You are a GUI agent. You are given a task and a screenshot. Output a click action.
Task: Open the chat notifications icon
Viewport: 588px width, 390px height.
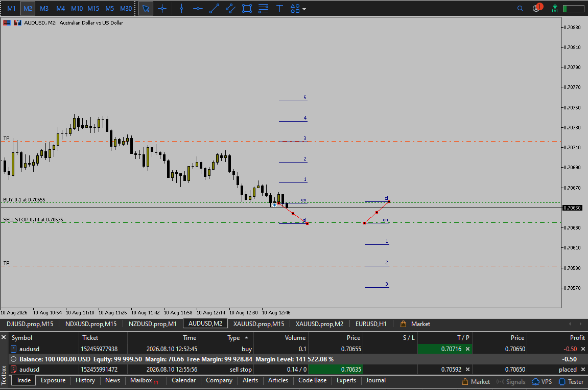pyautogui.click(x=537, y=8)
